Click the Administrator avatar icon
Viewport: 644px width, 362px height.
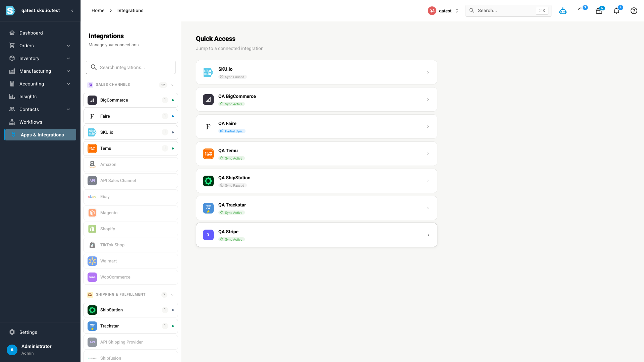(12, 350)
